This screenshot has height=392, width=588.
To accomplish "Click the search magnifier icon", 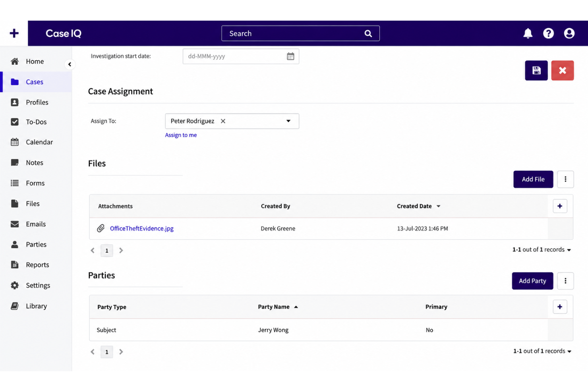I will coord(368,34).
